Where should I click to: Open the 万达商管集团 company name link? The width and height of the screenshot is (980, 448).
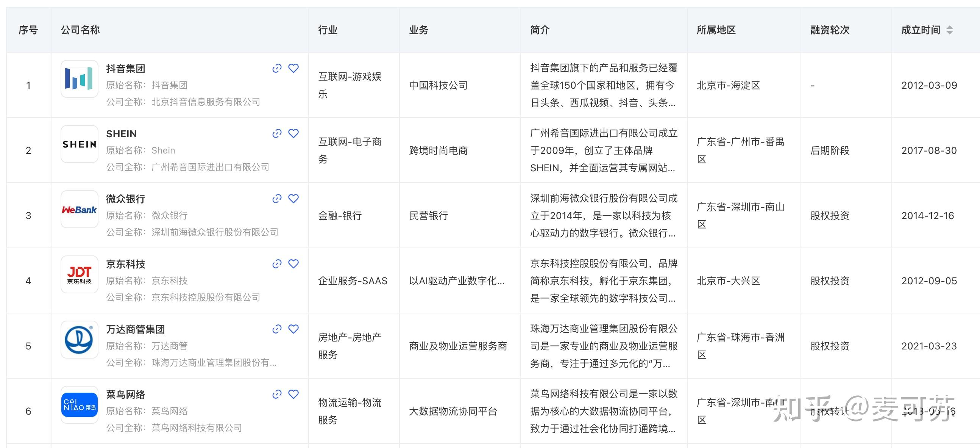coord(136,329)
